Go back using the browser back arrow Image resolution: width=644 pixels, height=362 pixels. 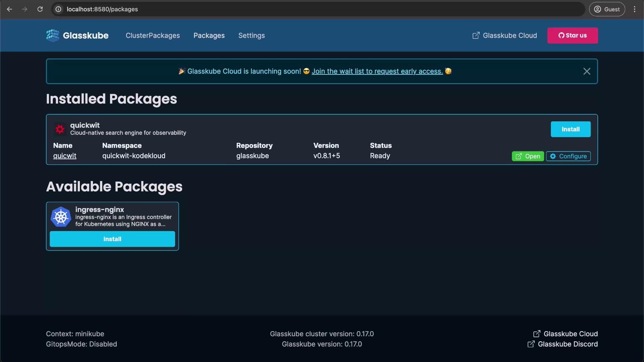pyautogui.click(x=9, y=9)
